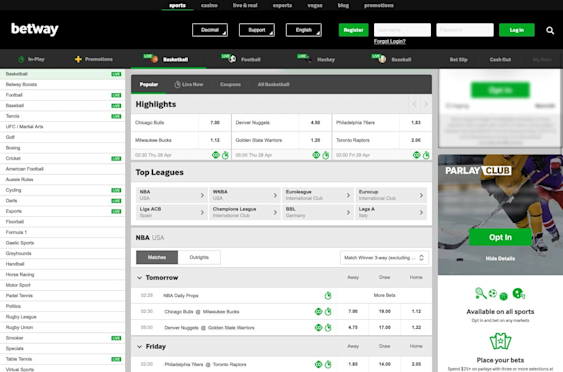
Task: Switch to the Popular tab
Action: pos(149,84)
